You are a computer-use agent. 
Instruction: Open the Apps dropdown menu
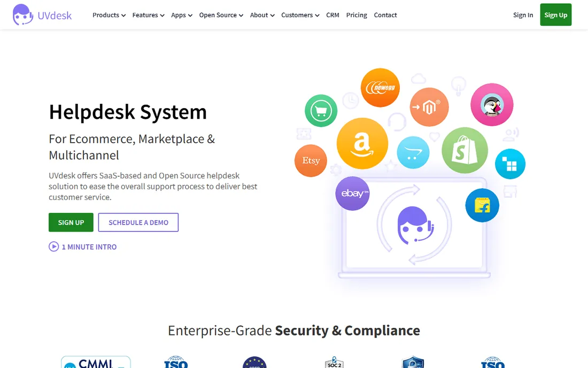pyautogui.click(x=182, y=15)
